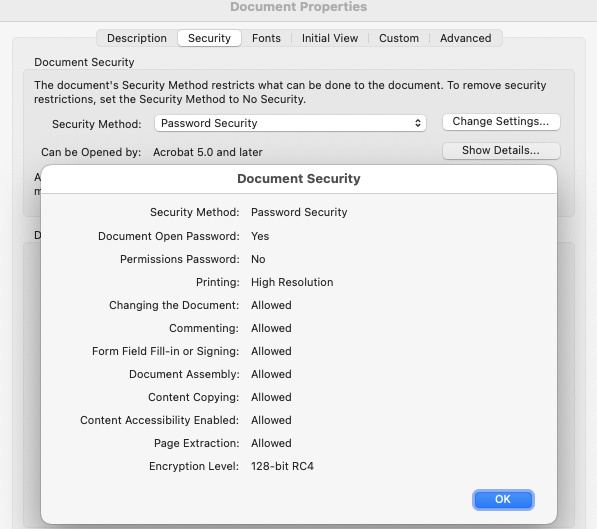Go to the Initial View tab
This screenshot has width=597, height=529.
coord(330,38)
